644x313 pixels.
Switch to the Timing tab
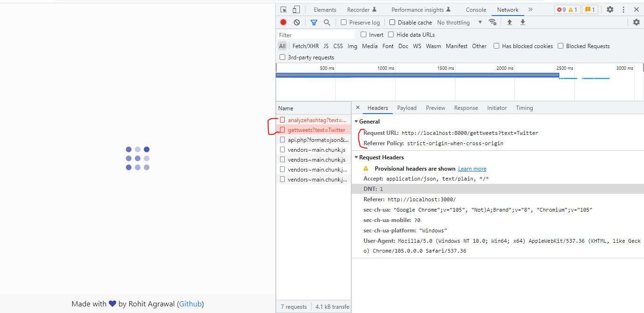pos(524,108)
